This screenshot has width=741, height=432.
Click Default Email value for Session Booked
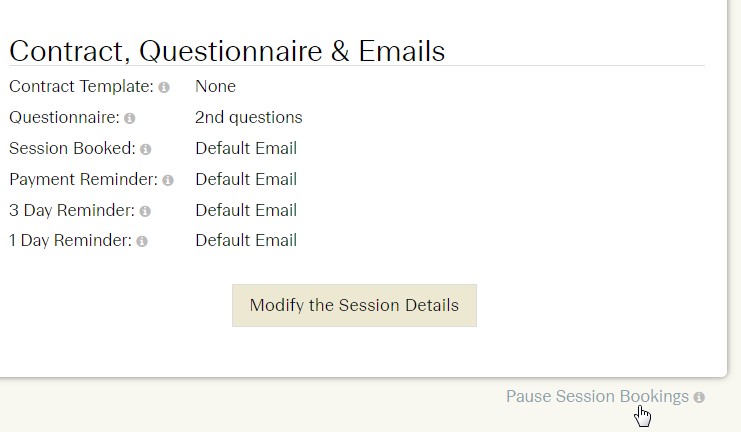pyautogui.click(x=246, y=148)
